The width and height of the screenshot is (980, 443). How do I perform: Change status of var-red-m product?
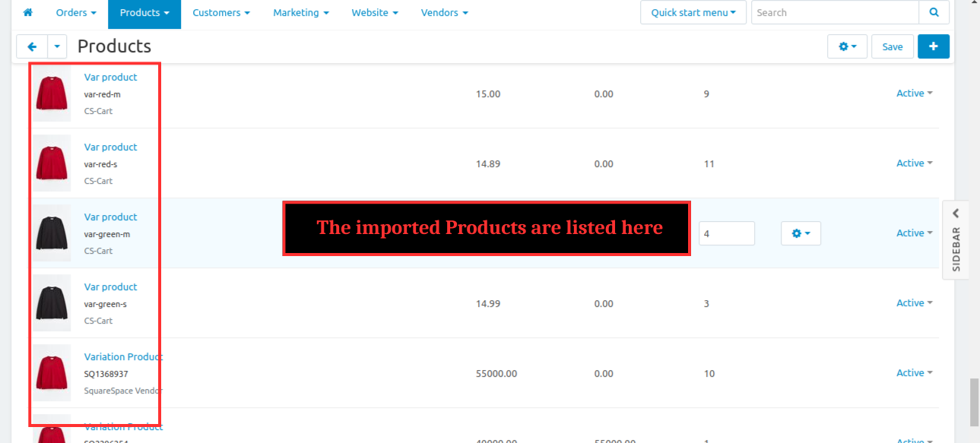pos(915,93)
